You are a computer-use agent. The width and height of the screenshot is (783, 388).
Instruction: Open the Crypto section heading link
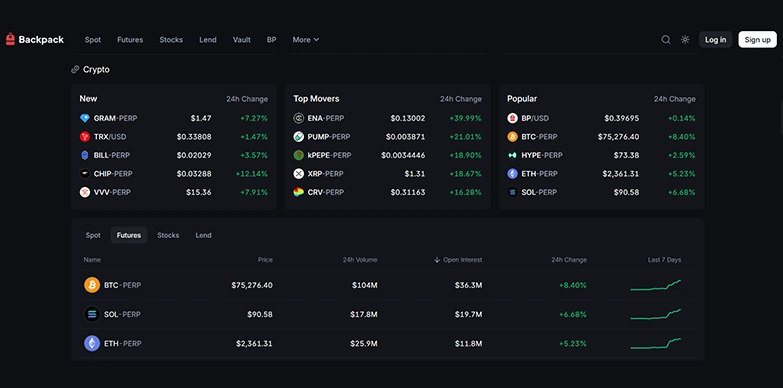pyautogui.click(x=96, y=69)
